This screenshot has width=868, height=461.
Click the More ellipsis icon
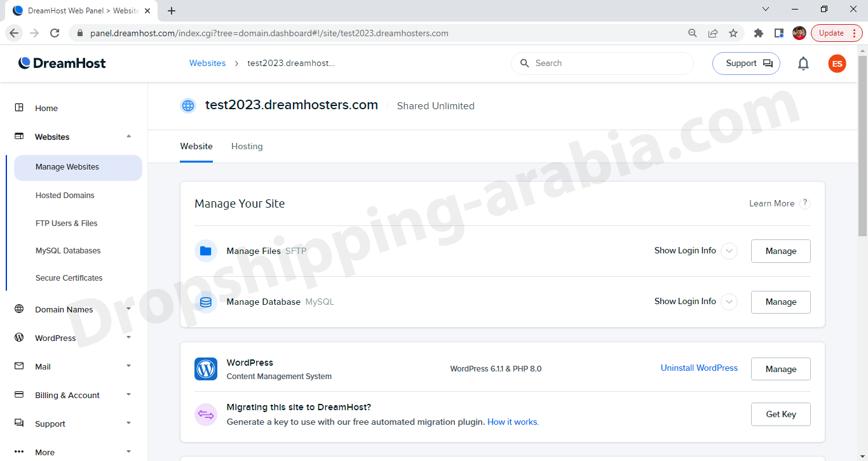[x=19, y=452]
